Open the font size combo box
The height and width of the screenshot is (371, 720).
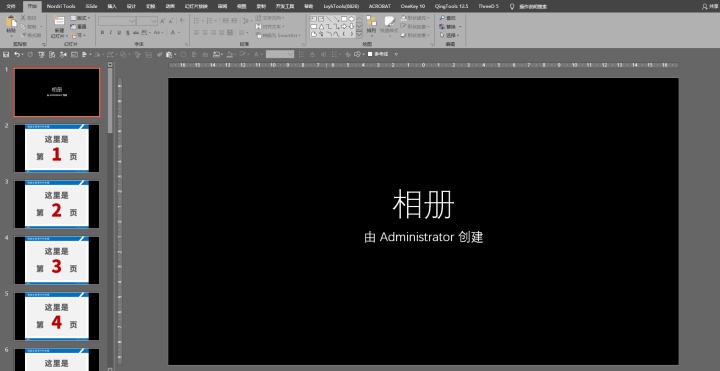[x=147, y=21]
